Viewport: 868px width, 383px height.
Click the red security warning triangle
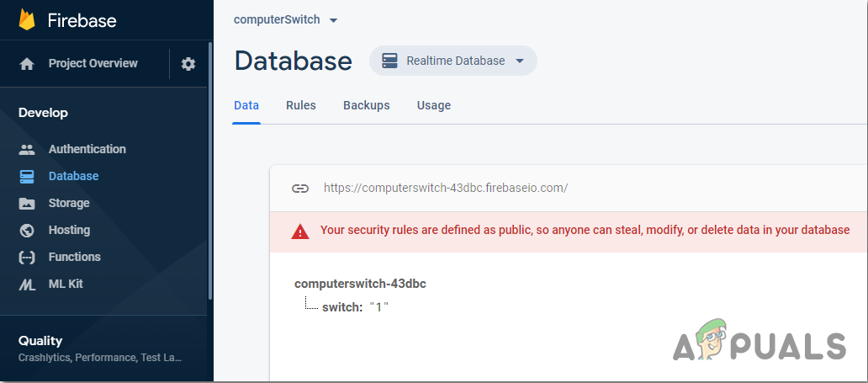(x=300, y=231)
